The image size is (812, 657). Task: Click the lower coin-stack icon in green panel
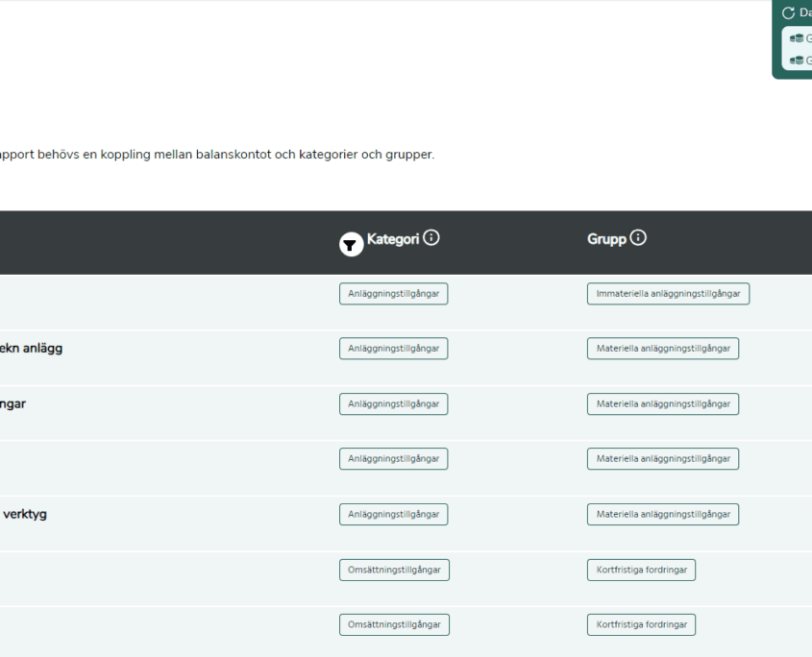click(796, 60)
